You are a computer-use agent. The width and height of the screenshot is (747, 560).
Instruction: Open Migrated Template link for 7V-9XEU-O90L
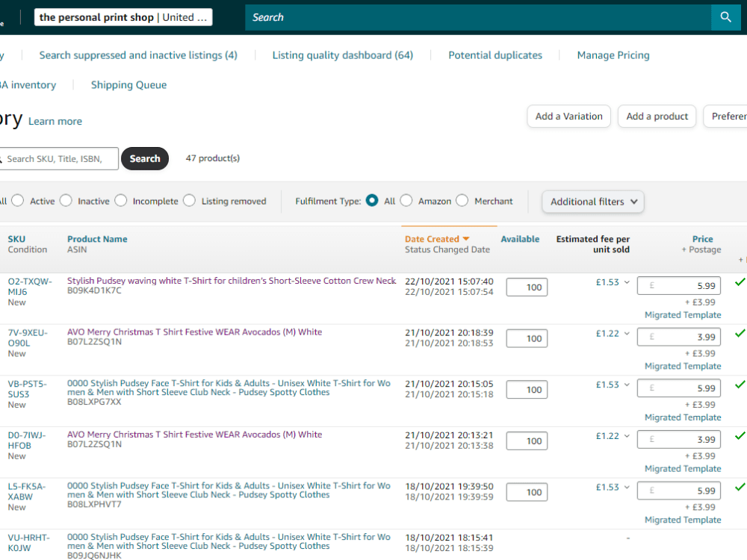click(x=683, y=366)
